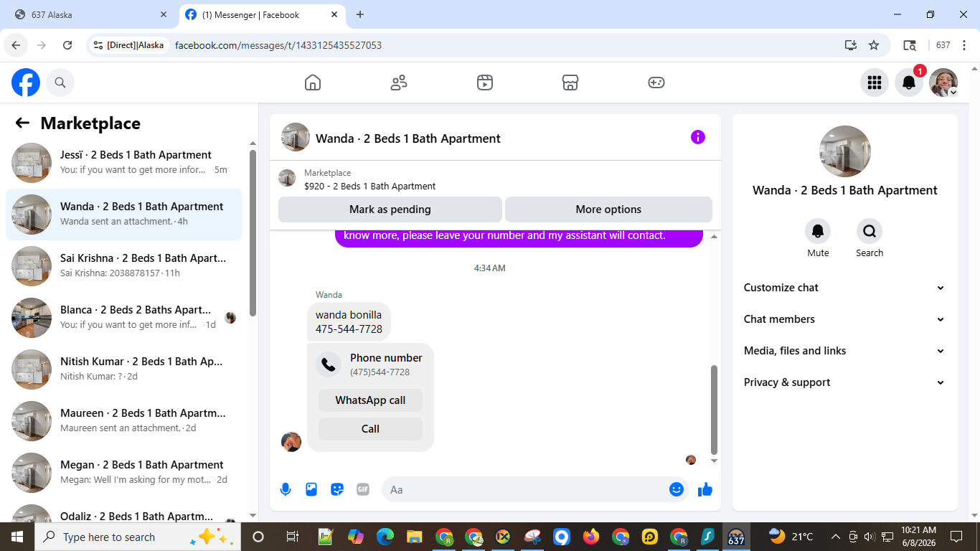Install app icon in address bar
The width and height of the screenshot is (980, 551).
click(x=851, y=45)
